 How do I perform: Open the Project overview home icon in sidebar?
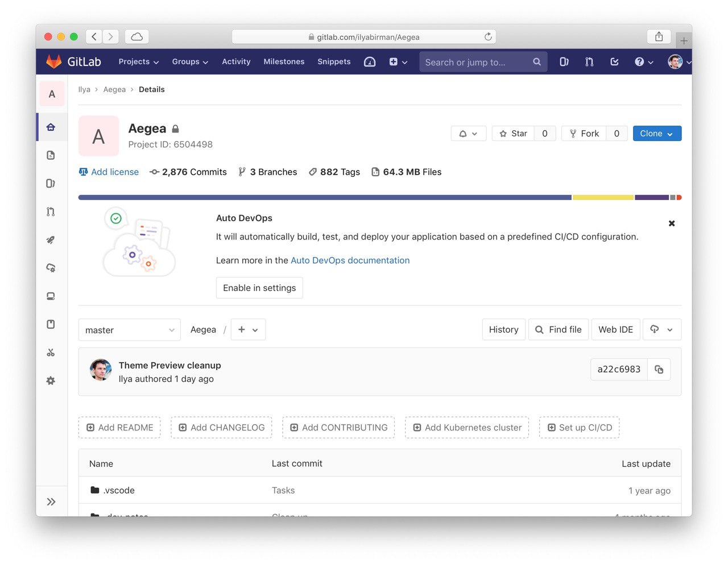[x=51, y=127]
